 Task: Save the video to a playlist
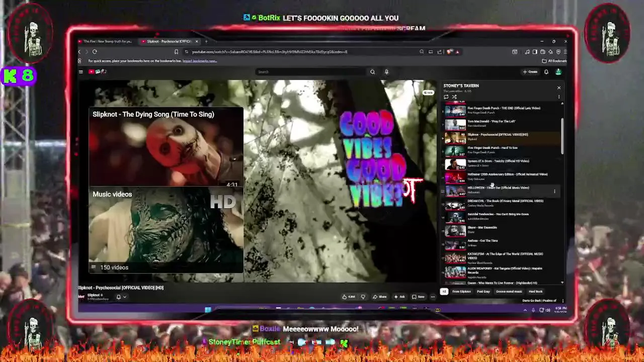(x=418, y=297)
